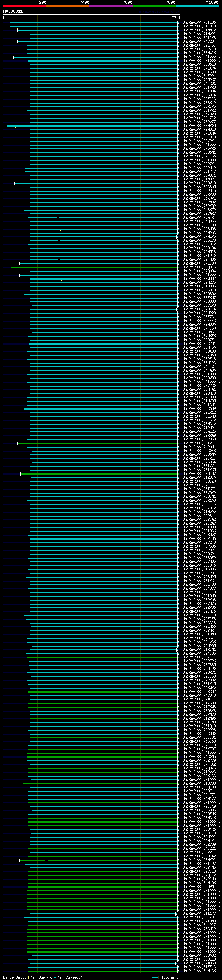Click the UniRef100_B4N4C6 entry
This screenshot has width=222, height=980.
point(199,971)
